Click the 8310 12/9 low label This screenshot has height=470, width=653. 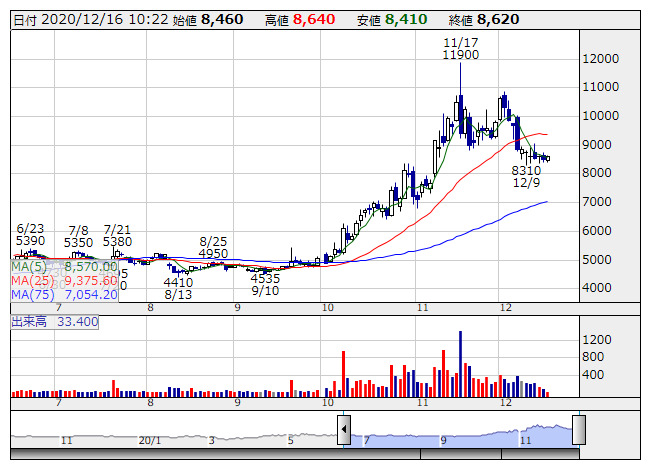(525, 176)
